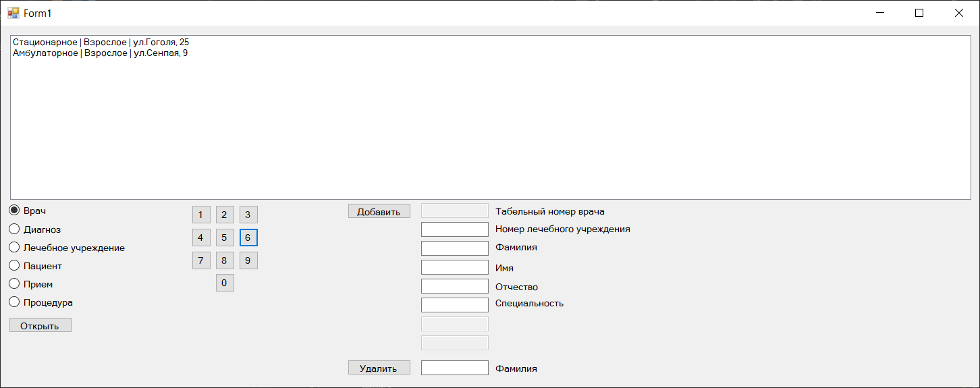Close the Form1 window

point(958,13)
